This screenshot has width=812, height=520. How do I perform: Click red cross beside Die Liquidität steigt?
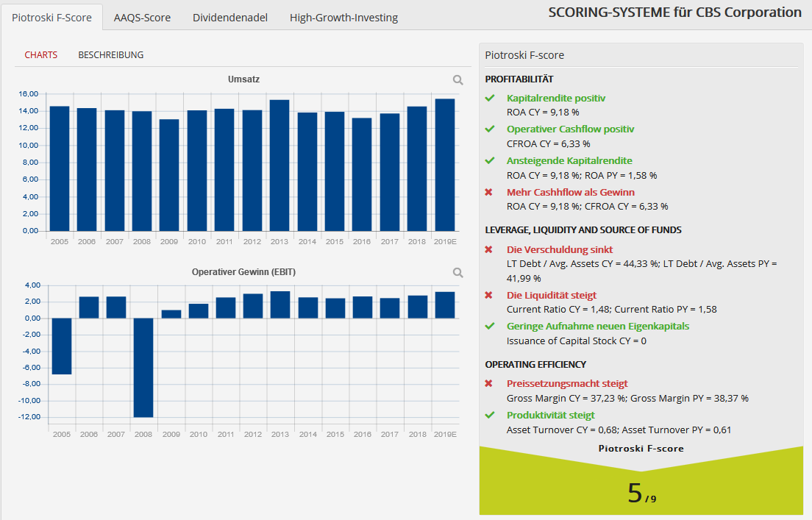pyautogui.click(x=488, y=295)
